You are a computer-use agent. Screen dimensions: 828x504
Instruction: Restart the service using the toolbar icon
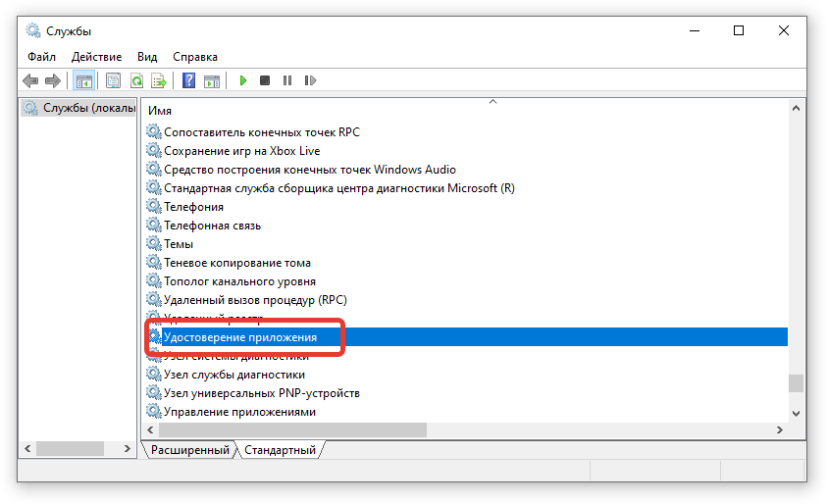(310, 80)
